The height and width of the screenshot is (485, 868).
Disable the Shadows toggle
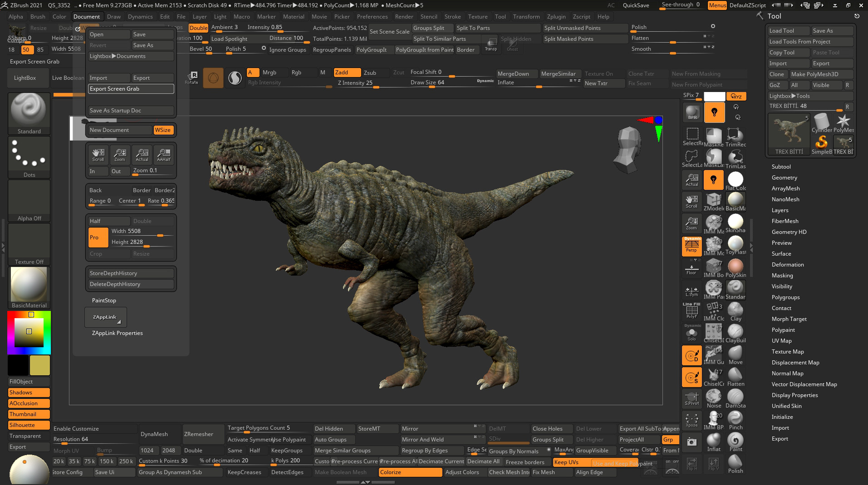[29, 393]
